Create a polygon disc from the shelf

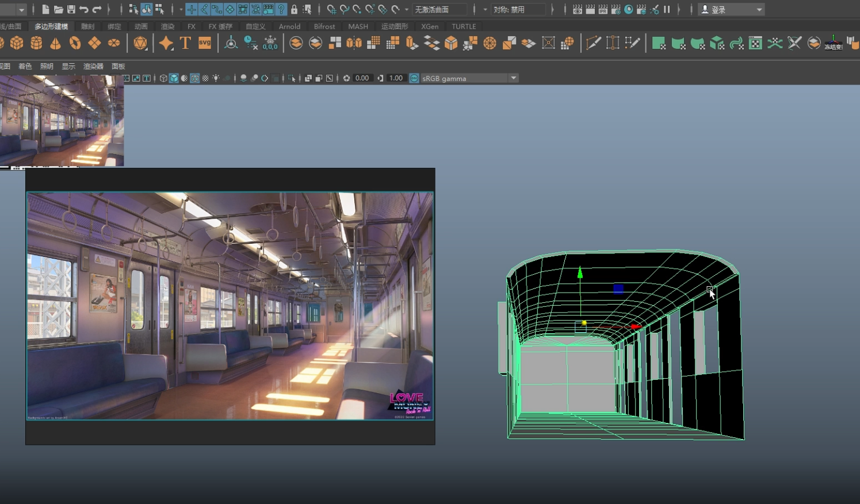(x=114, y=43)
